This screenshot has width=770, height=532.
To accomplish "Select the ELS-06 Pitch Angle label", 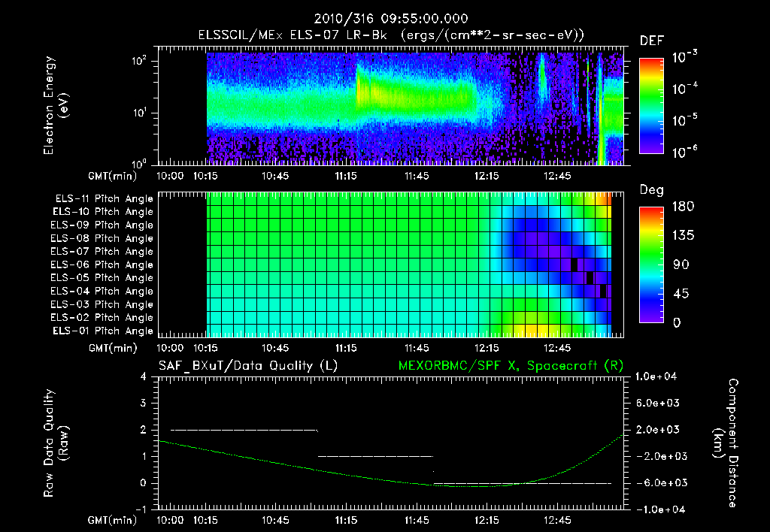I will (102, 265).
